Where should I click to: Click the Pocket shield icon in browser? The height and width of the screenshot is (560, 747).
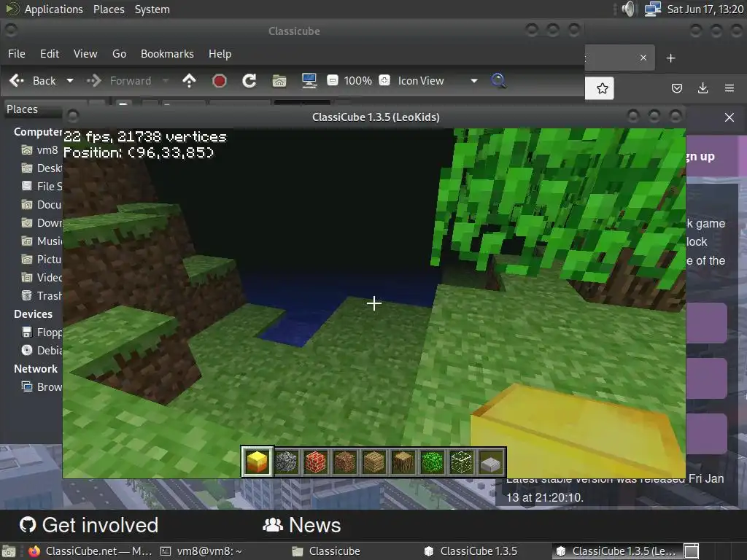676,88
